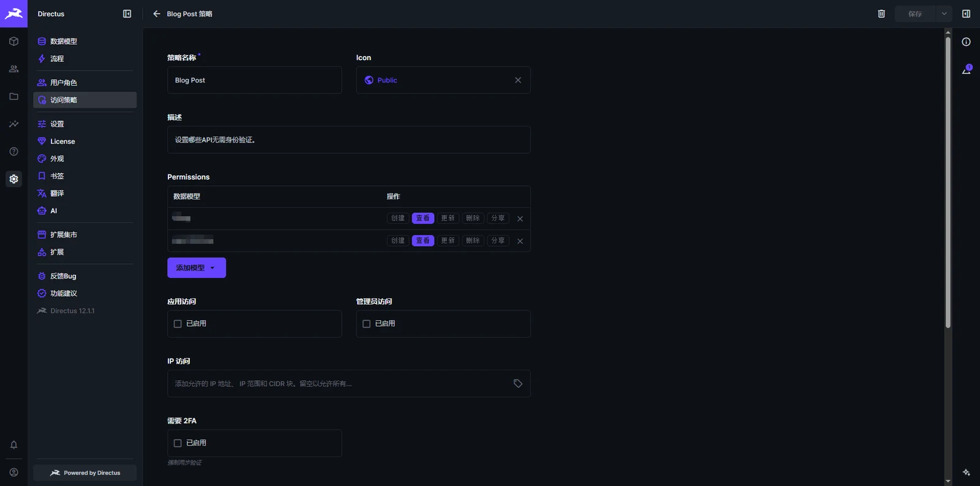980x486 pixels.
Task: Toggle 删除 permission in the second row
Action: click(473, 241)
